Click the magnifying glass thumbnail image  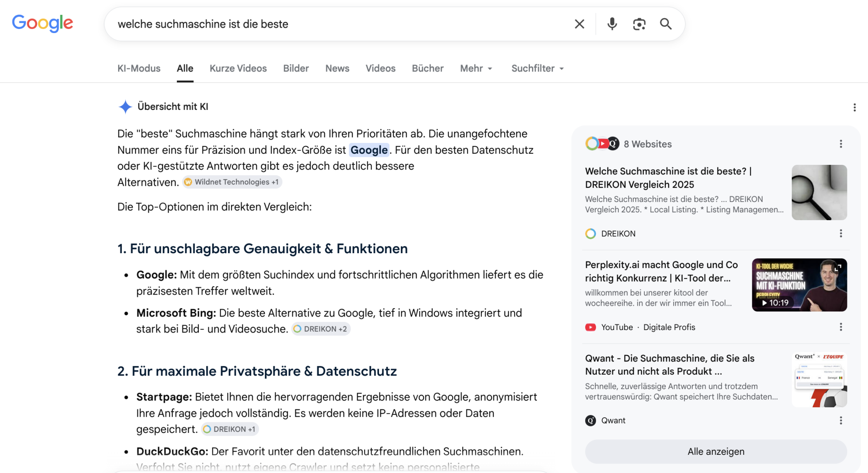tap(819, 192)
